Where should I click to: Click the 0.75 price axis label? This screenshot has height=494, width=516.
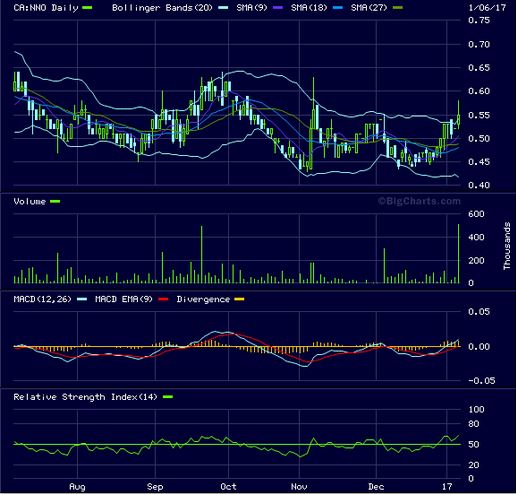479,20
